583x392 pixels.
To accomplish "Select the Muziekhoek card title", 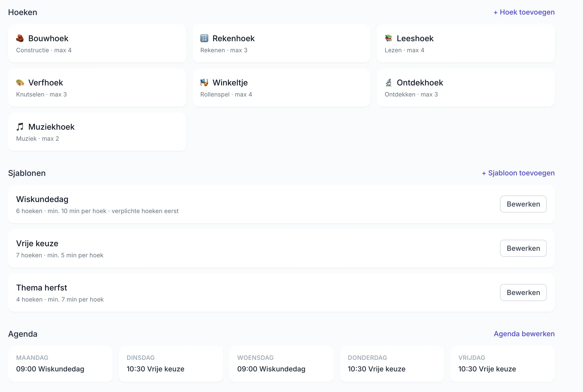I will [51, 127].
